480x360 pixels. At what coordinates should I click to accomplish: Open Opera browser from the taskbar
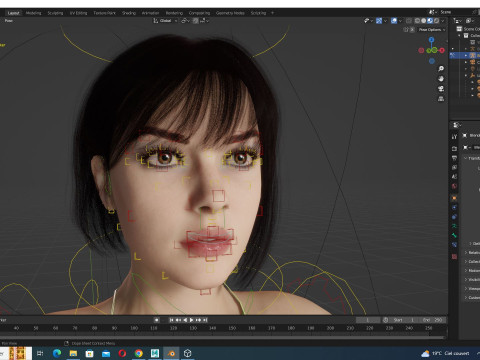click(x=122, y=353)
